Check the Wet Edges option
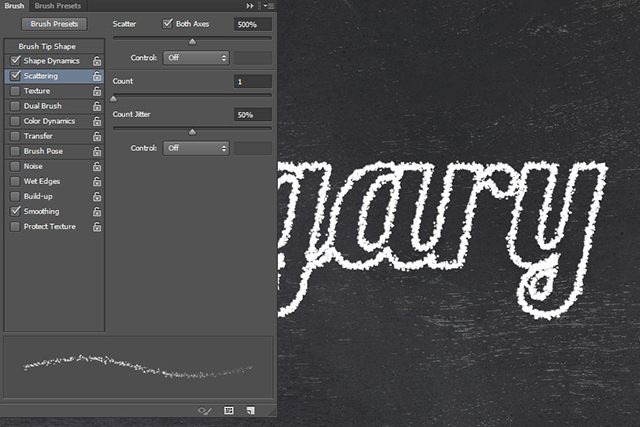The image size is (640, 427). coord(15,181)
